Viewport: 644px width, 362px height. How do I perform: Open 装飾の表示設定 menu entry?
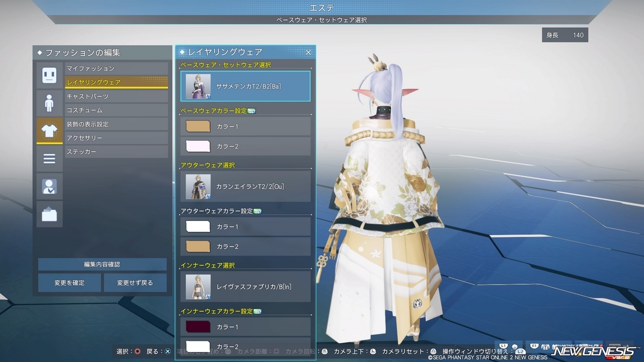point(116,124)
